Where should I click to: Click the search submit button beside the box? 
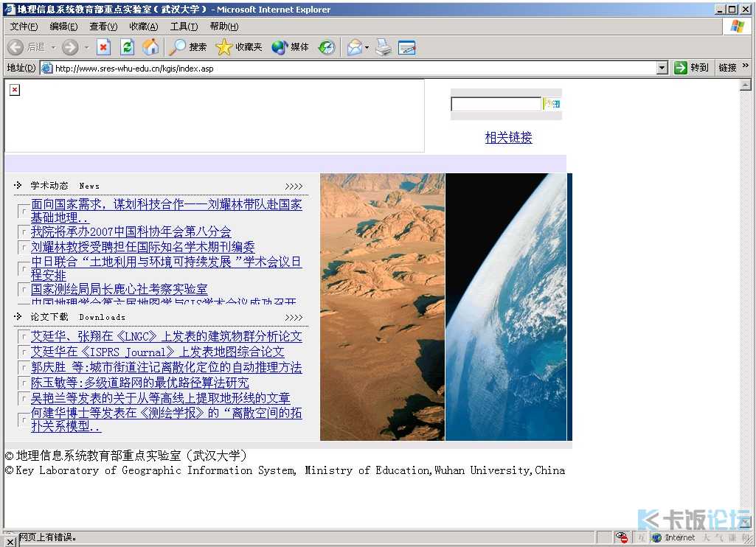point(552,104)
